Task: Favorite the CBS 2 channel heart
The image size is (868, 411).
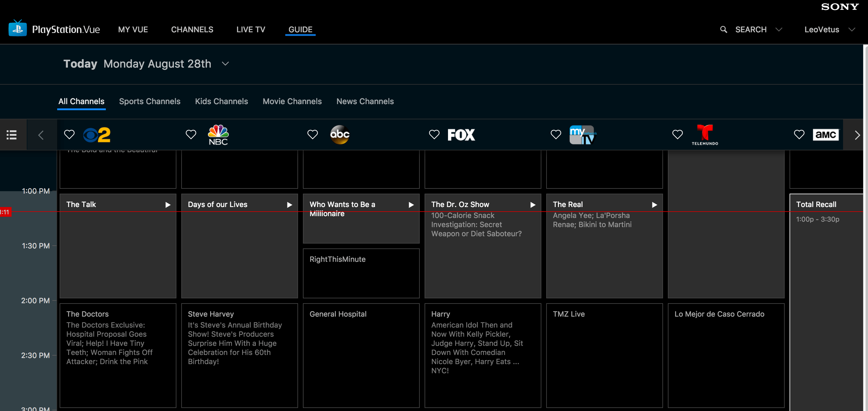Action: (69, 135)
